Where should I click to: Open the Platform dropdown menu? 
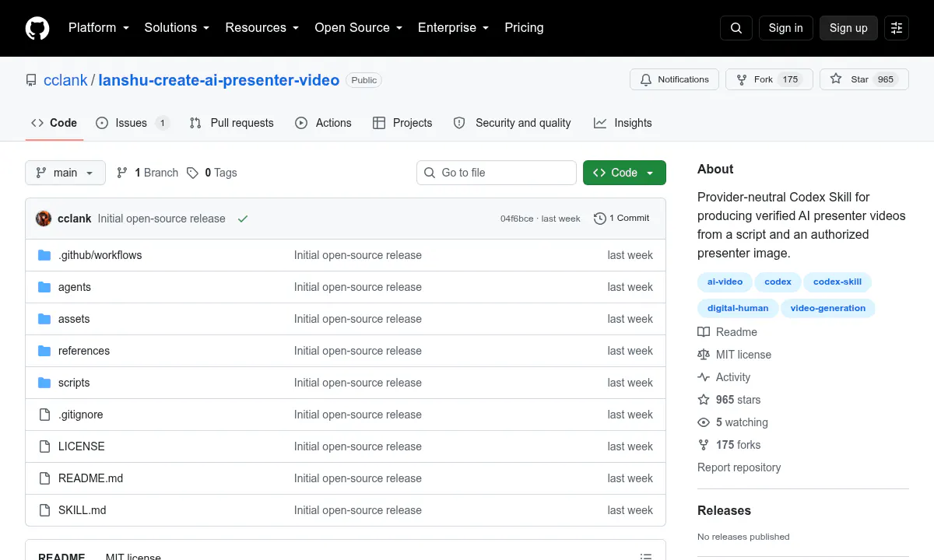[x=98, y=27]
